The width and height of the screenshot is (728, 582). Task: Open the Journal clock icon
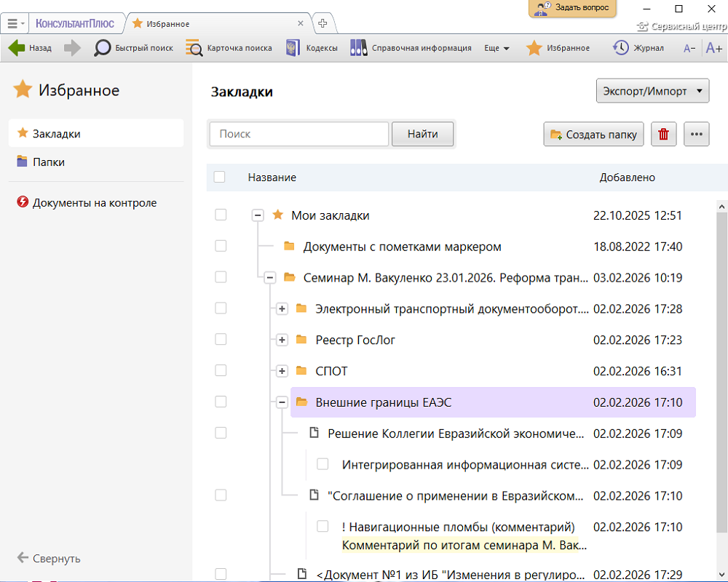(x=621, y=48)
